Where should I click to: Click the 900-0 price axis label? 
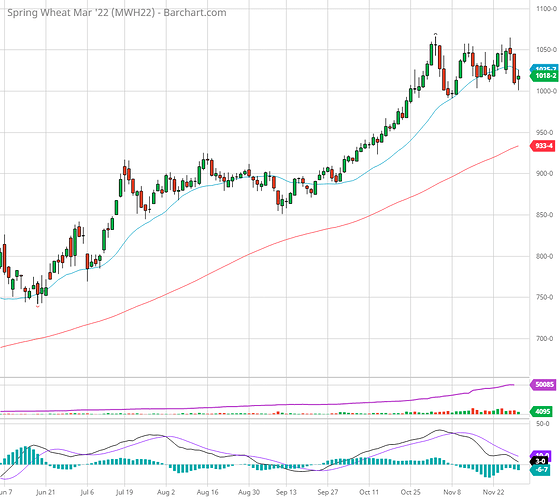point(545,173)
